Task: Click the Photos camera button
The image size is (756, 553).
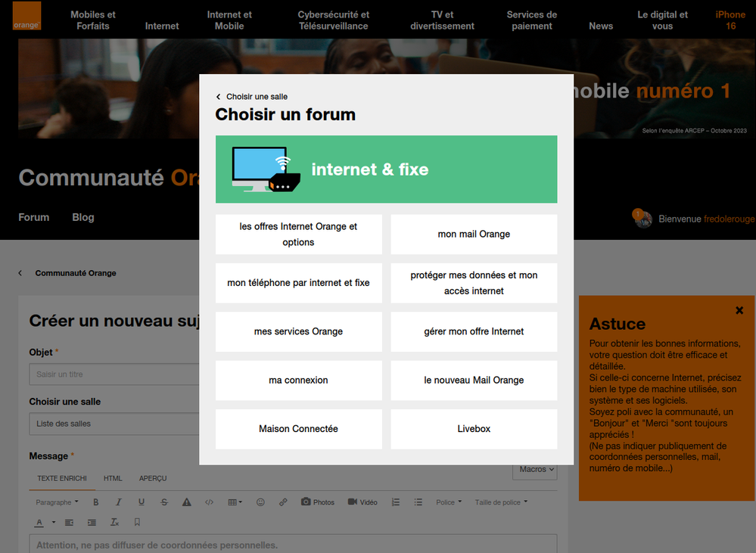Action: coord(317,502)
